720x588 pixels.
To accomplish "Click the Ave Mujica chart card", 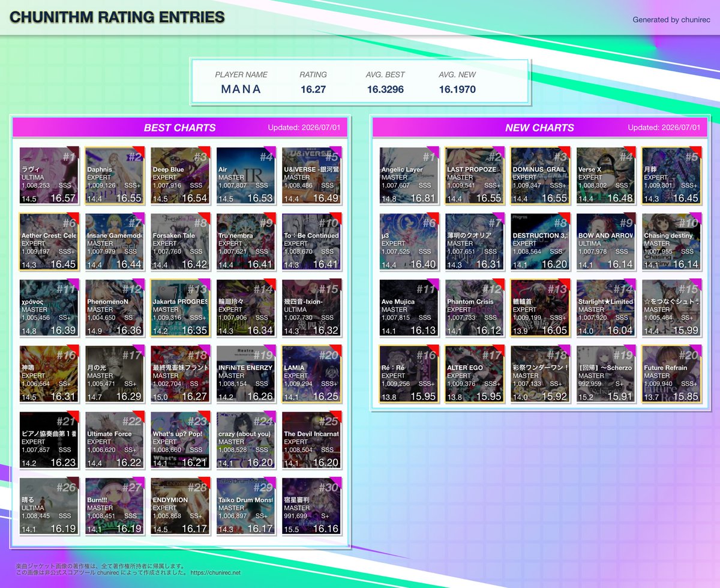I will (x=409, y=307).
